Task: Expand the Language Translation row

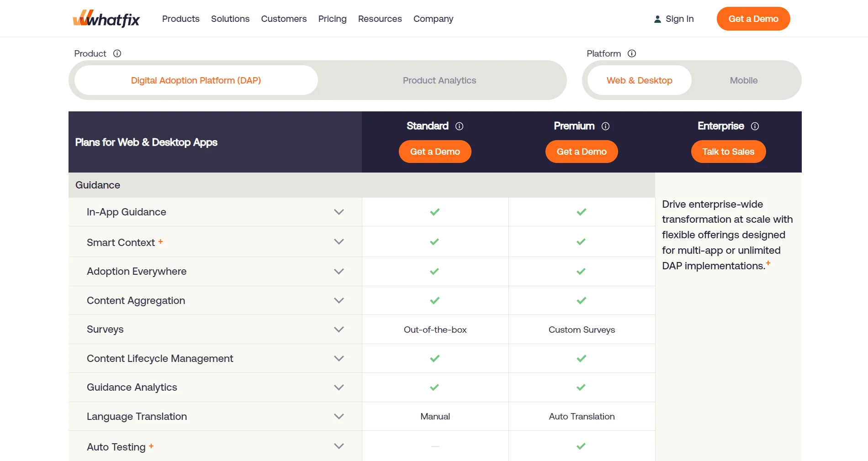Action: coord(339,416)
